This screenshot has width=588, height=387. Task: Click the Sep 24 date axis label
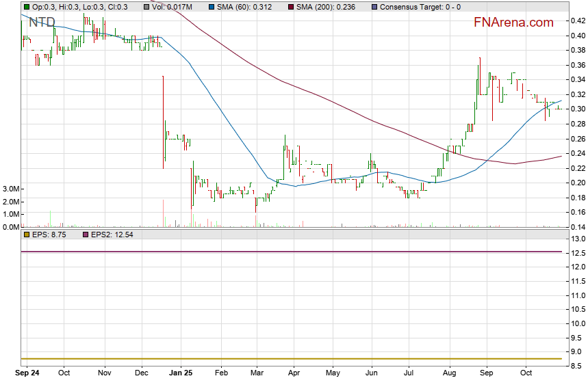coord(27,373)
